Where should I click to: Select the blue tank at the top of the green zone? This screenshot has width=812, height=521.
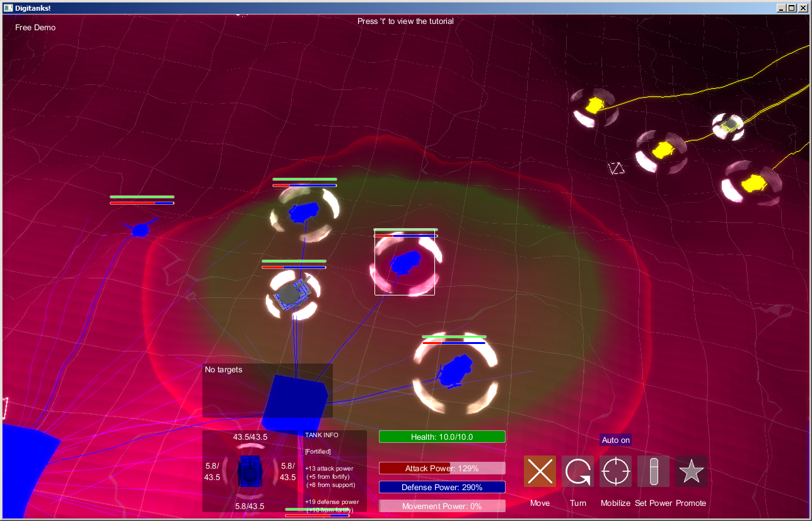coord(303,212)
